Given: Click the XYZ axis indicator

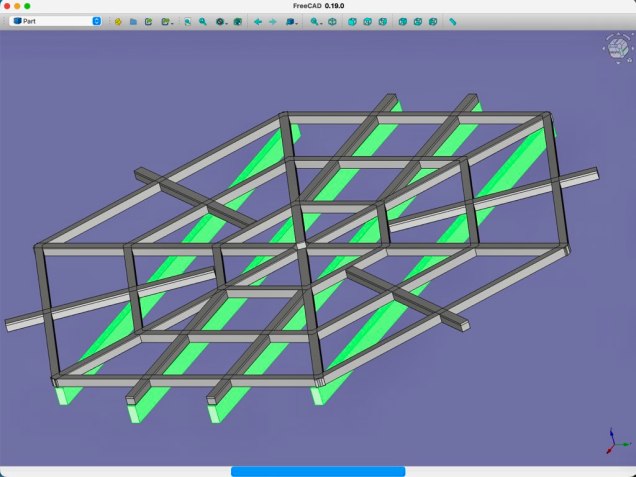Looking at the screenshot, I should 616,441.
